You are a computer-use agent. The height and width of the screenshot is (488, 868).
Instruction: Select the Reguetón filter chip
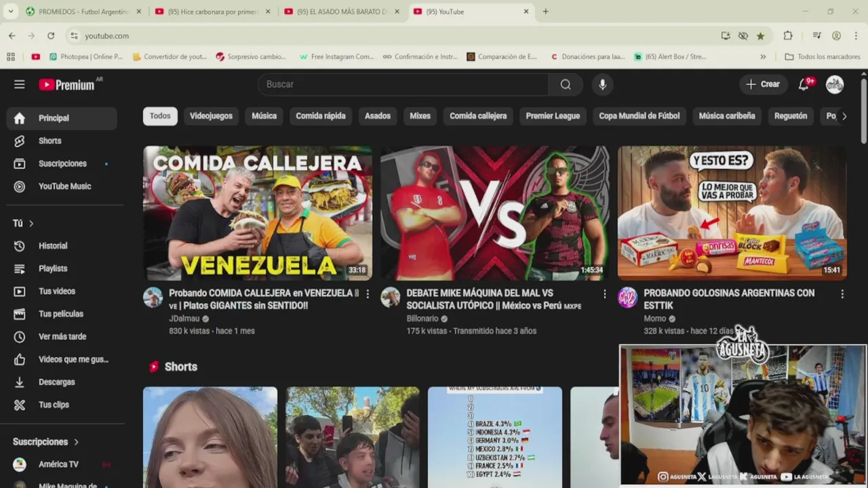click(791, 116)
